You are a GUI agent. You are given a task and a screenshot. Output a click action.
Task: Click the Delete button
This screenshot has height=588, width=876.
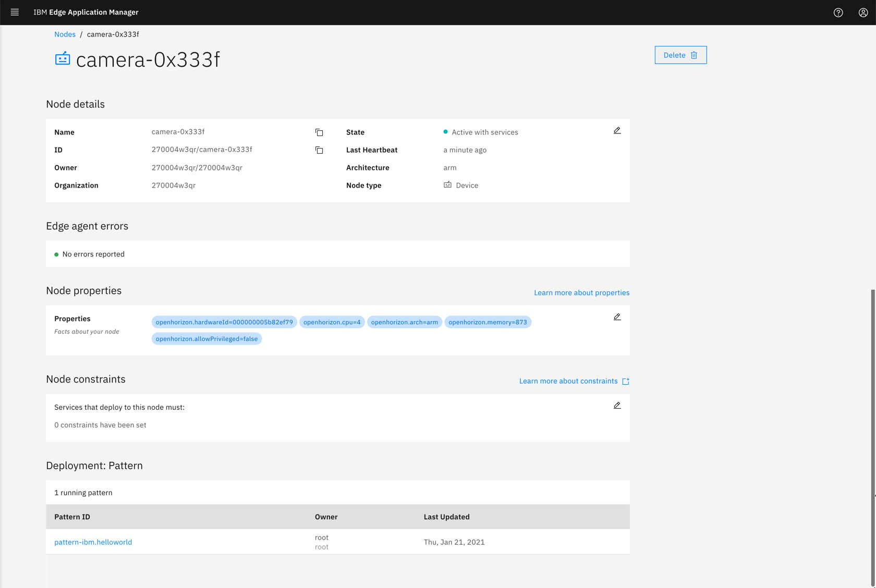[x=674, y=55]
